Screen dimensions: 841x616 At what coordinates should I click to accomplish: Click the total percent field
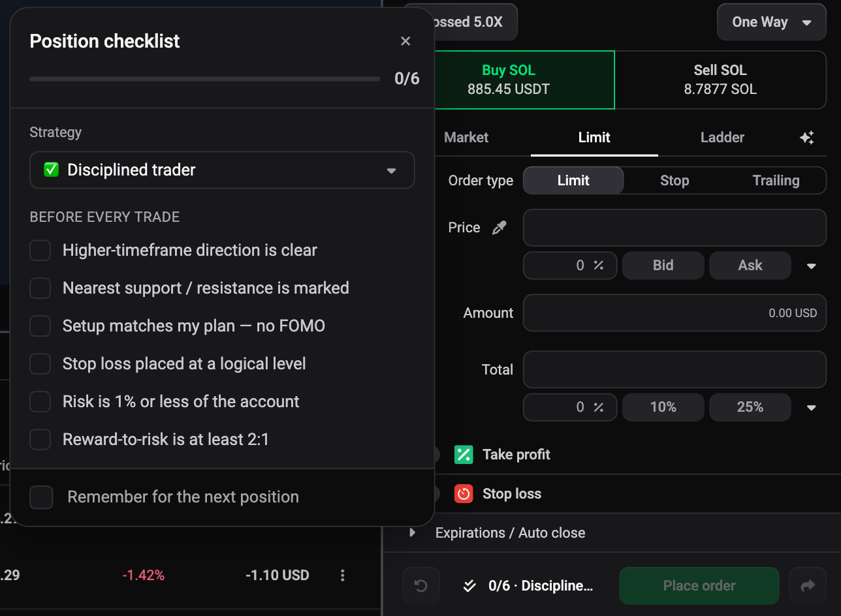(x=570, y=407)
